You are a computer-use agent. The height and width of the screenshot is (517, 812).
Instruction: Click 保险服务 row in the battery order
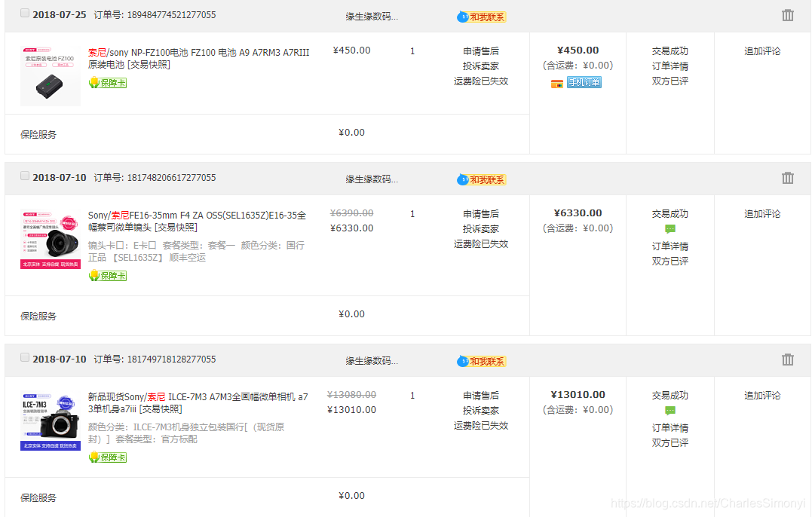(x=267, y=134)
